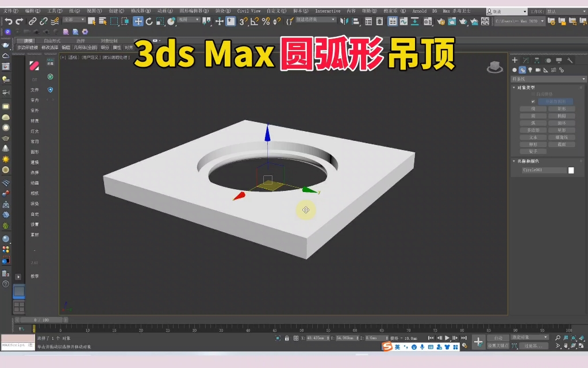Open the Curve Editor from the toolbar
Image resolution: width=588 pixels, height=368 pixels.
(403, 21)
